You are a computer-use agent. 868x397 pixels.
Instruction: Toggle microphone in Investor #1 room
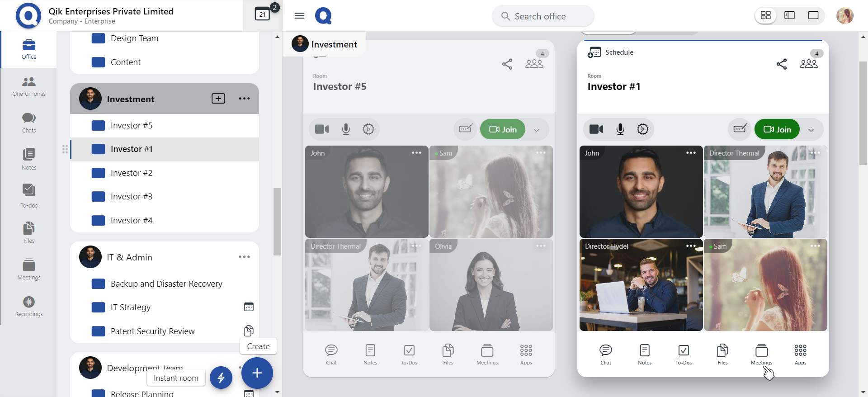[620, 129]
